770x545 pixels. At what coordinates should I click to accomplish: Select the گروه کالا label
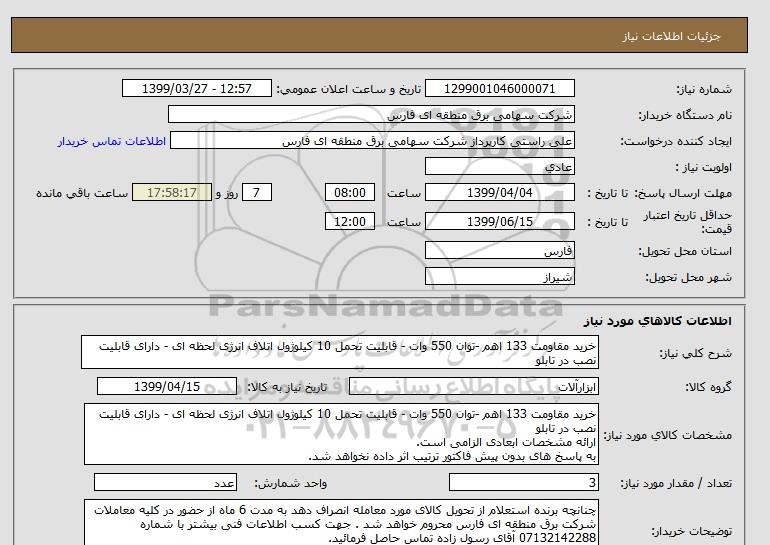pyautogui.click(x=708, y=387)
